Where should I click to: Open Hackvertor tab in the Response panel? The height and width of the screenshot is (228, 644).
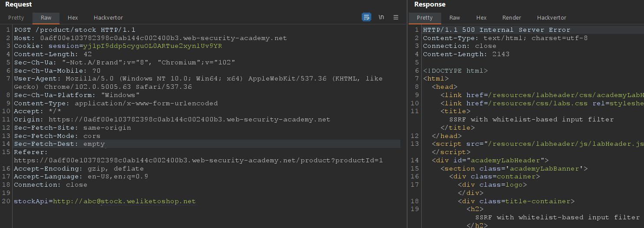point(552,18)
